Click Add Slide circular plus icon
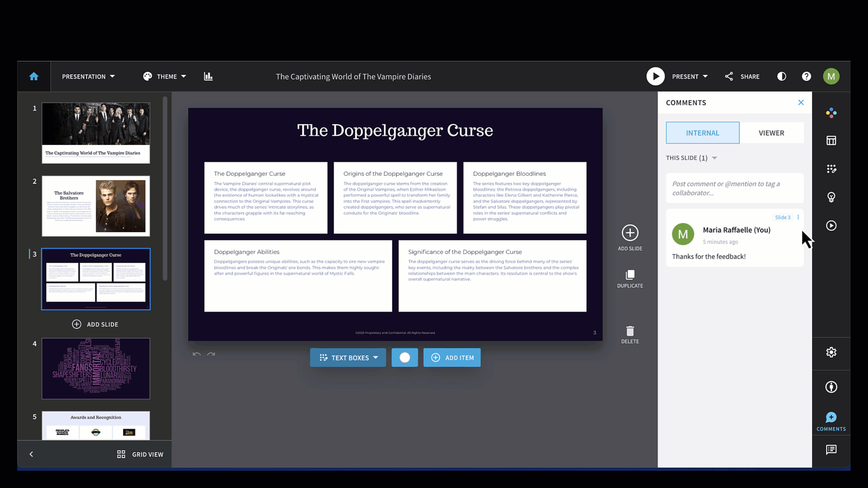 630,233
